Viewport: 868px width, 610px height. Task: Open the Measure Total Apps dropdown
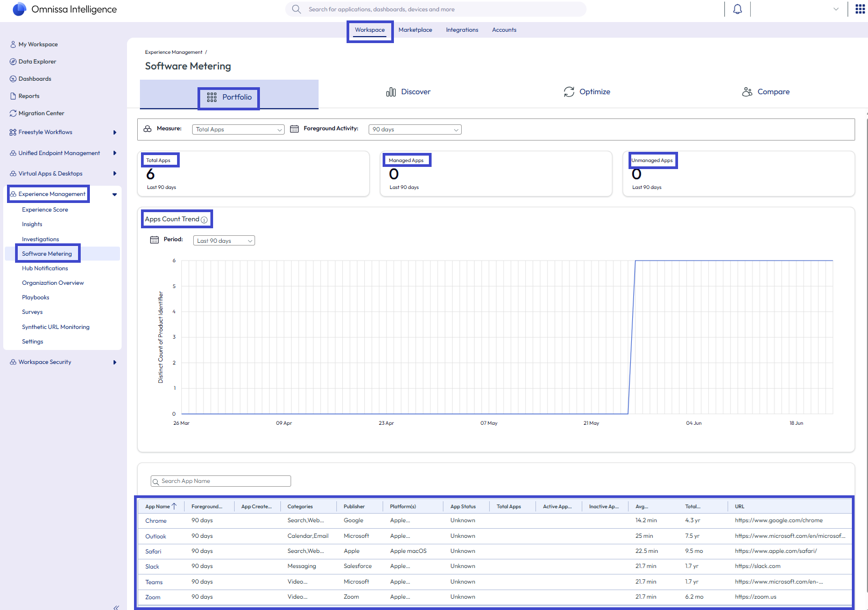pos(238,130)
